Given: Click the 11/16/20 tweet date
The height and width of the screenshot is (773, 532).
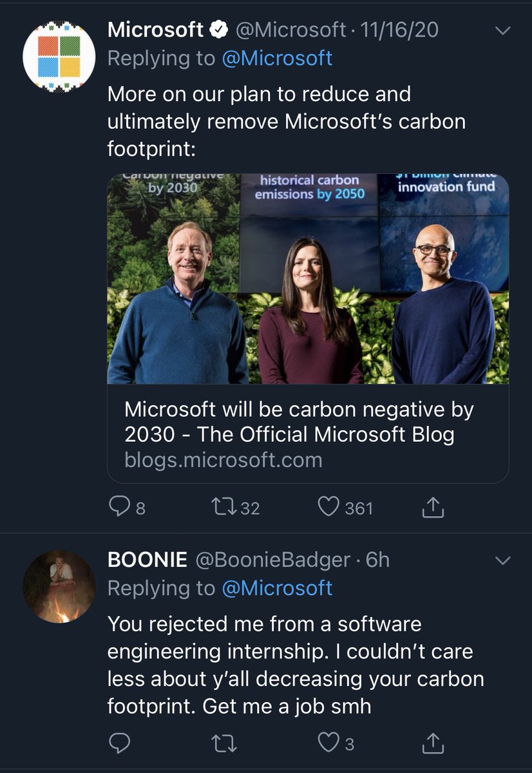Looking at the screenshot, I should 401,30.
